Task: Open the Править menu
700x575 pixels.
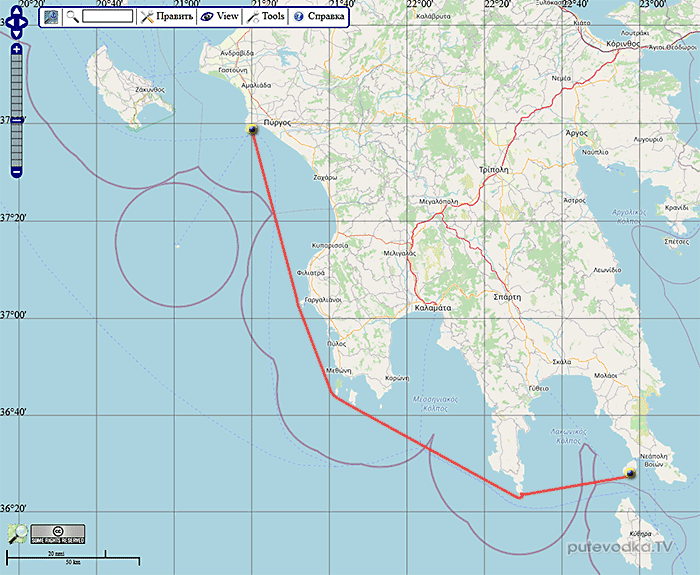Action: click(167, 17)
